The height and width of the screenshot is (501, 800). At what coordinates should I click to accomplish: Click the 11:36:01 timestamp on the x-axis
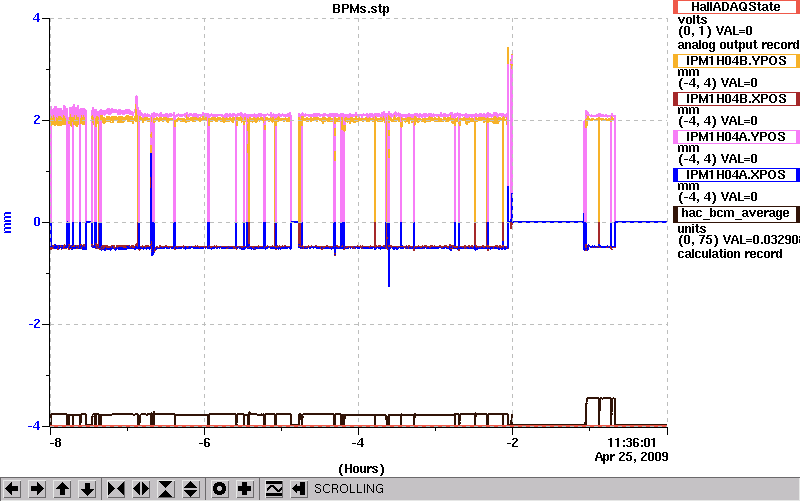pyautogui.click(x=632, y=442)
